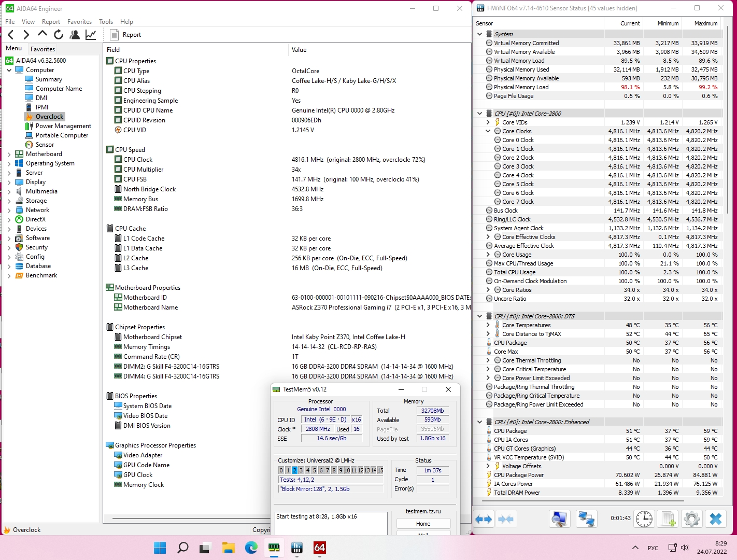The image size is (737, 560).
Task: Expand Core Ratios in HWiNFO
Action: [x=488, y=290]
